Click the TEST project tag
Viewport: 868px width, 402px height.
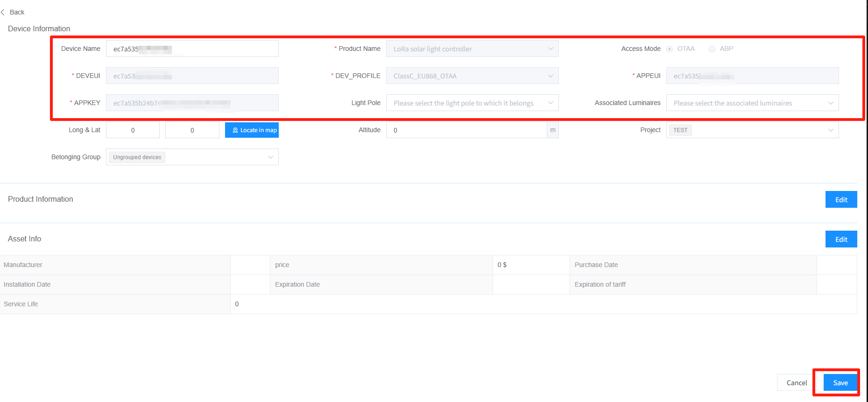click(x=680, y=130)
